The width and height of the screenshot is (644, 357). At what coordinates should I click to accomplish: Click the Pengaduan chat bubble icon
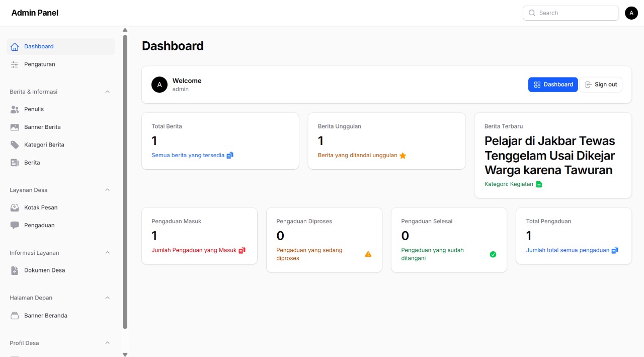(x=15, y=225)
